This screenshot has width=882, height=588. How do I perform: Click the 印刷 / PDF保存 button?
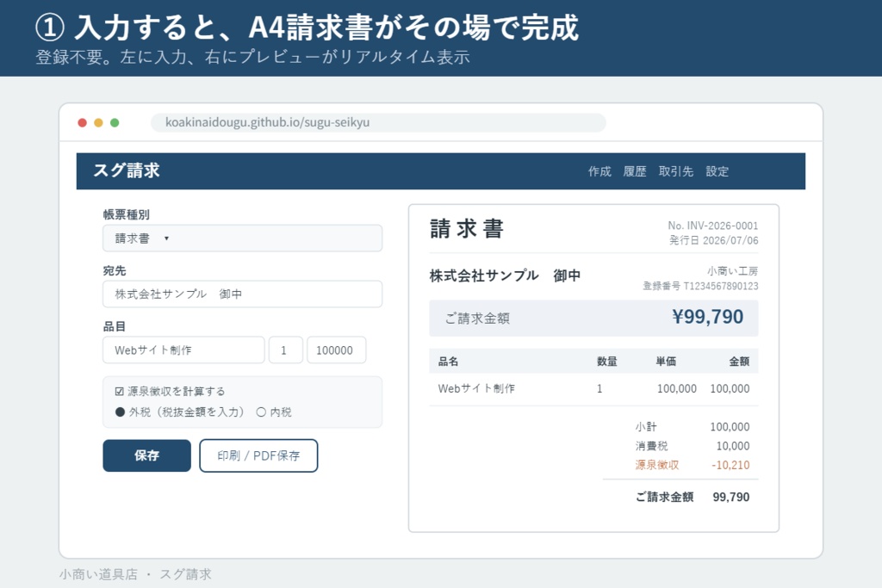258,455
